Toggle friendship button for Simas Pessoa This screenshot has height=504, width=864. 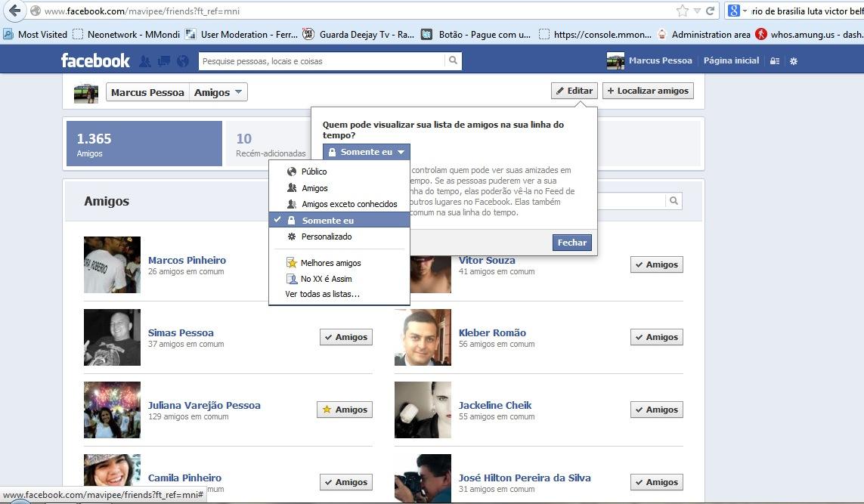click(x=346, y=337)
